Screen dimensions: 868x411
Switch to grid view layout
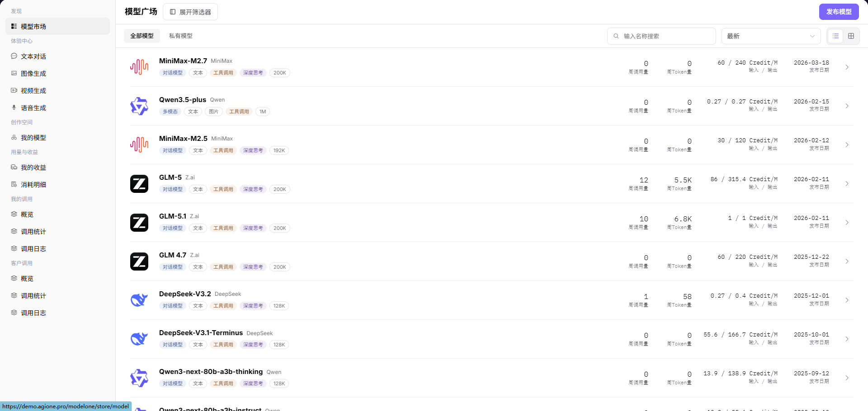[x=851, y=36]
